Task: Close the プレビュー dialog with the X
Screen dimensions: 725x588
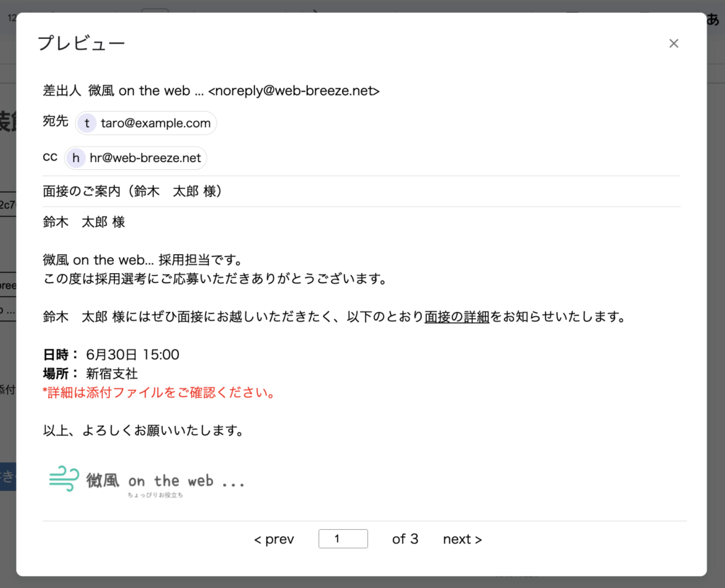Action: [x=673, y=43]
